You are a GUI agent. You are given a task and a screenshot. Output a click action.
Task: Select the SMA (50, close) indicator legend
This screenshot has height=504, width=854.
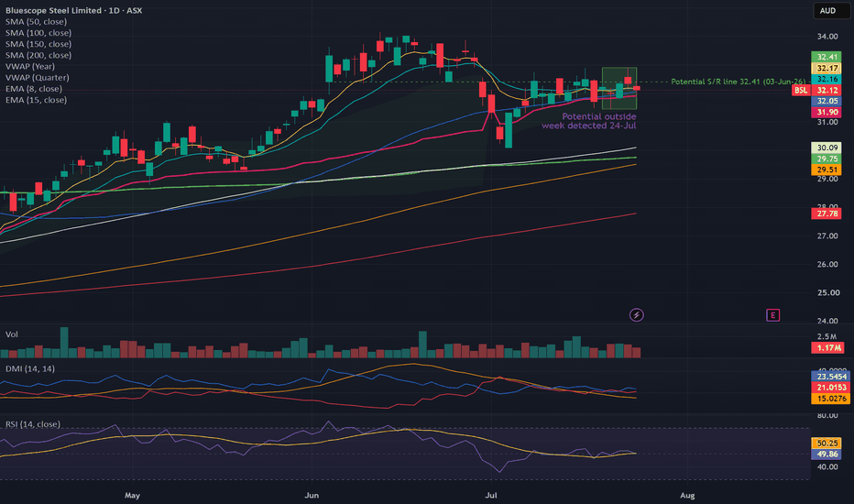tap(36, 22)
